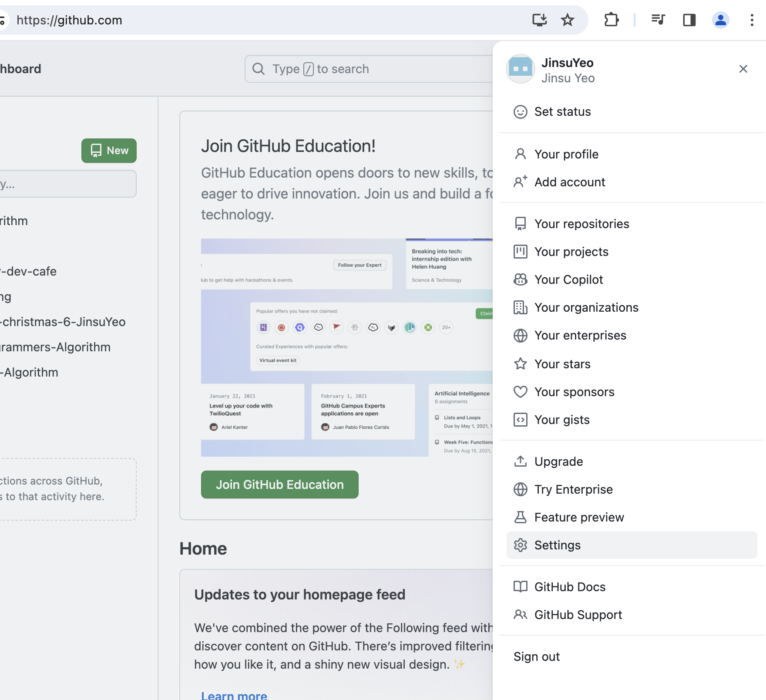Sign out of the GitHub account

coord(632,656)
